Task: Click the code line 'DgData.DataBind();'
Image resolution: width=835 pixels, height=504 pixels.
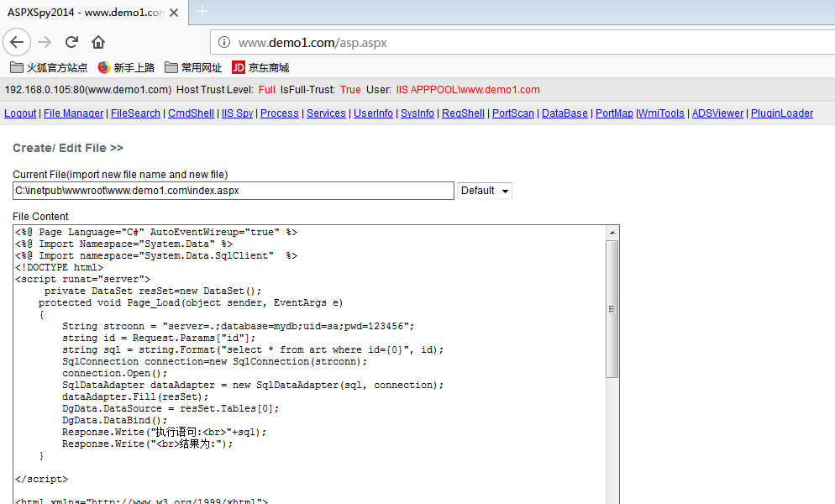Action: (114, 420)
